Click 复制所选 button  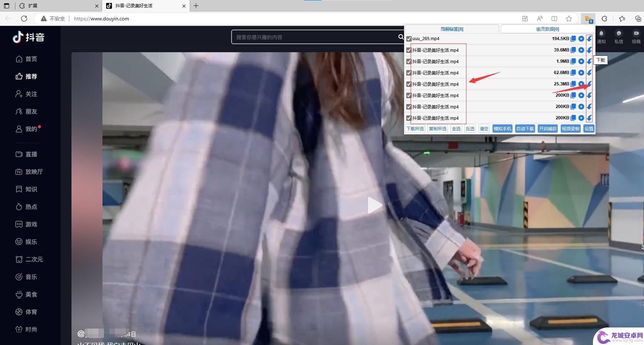[x=438, y=129]
